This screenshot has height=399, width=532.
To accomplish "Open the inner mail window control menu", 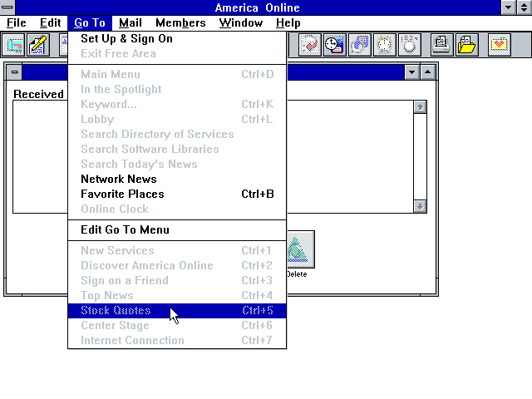I will tap(14, 72).
